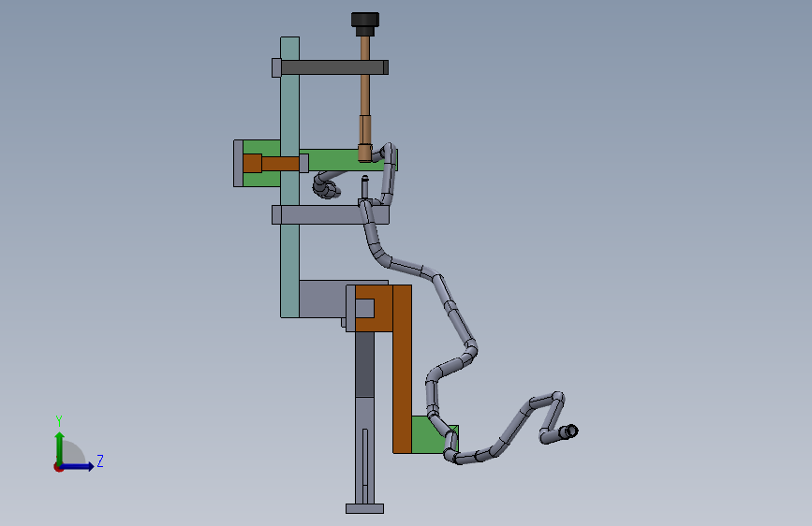Select the open end of the gray hose
Image resolution: width=812 pixels, height=526 pixels.
pyautogui.click(x=570, y=431)
